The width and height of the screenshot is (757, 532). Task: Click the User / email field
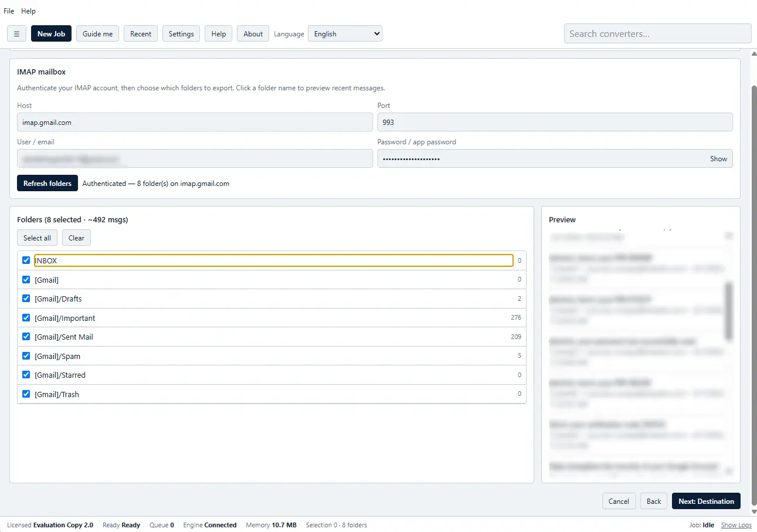(x=195, y=158)
